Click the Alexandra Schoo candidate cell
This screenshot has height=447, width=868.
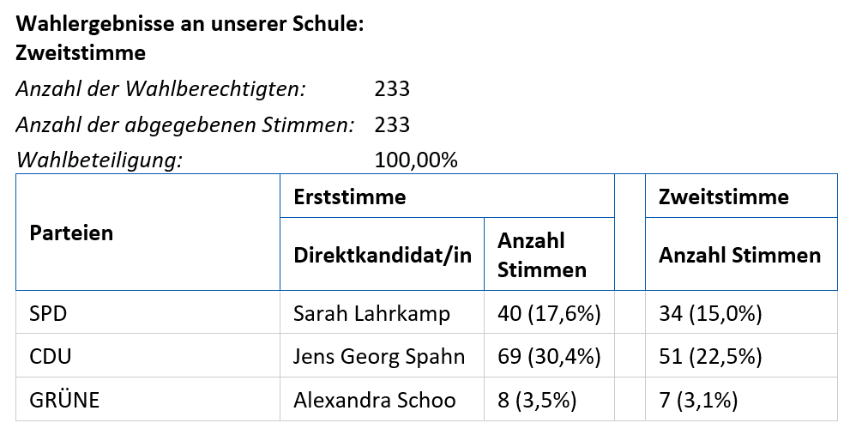pyautogui.click(x=382, y=399)
